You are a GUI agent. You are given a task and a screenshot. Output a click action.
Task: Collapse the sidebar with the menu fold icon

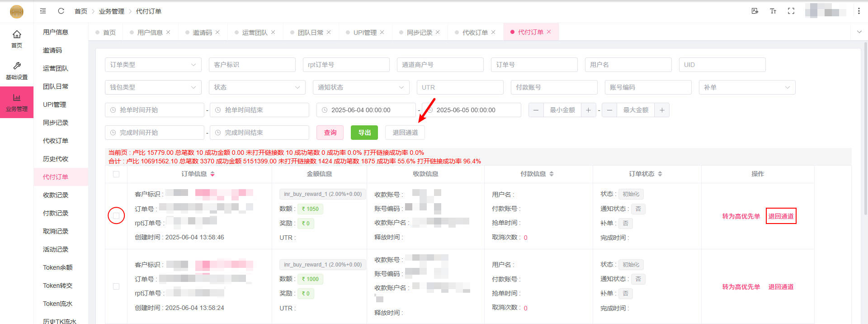[43, 11]
